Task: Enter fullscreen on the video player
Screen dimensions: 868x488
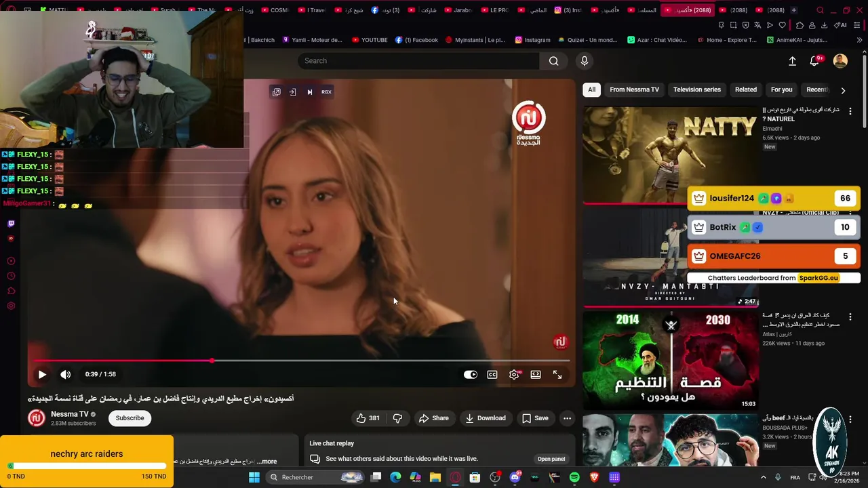Action: [x=557, y=374]
